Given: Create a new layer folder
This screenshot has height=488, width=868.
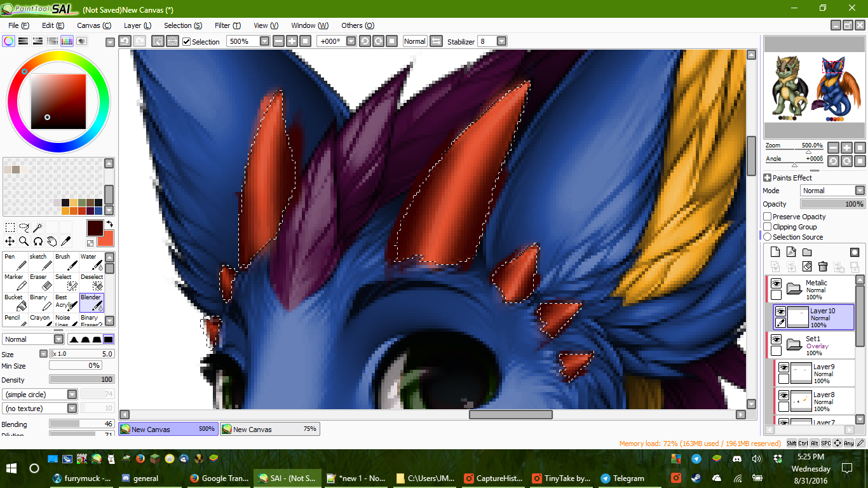Looking at the screenshot, I should click(x=807, y=252).
